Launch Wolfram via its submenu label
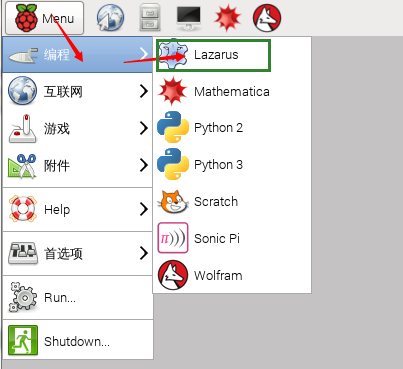This screenshot has height=369, width=403. click(x=218, y=276)
